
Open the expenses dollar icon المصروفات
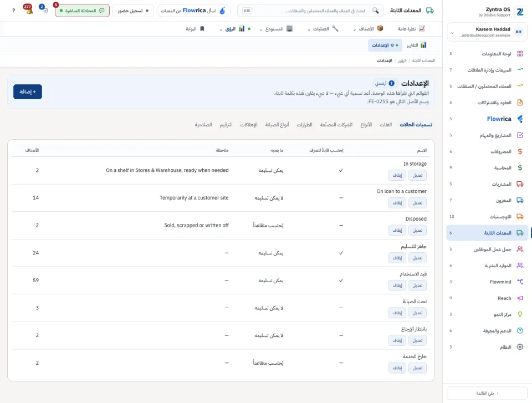pyautogui.click(x=520, y=151)
